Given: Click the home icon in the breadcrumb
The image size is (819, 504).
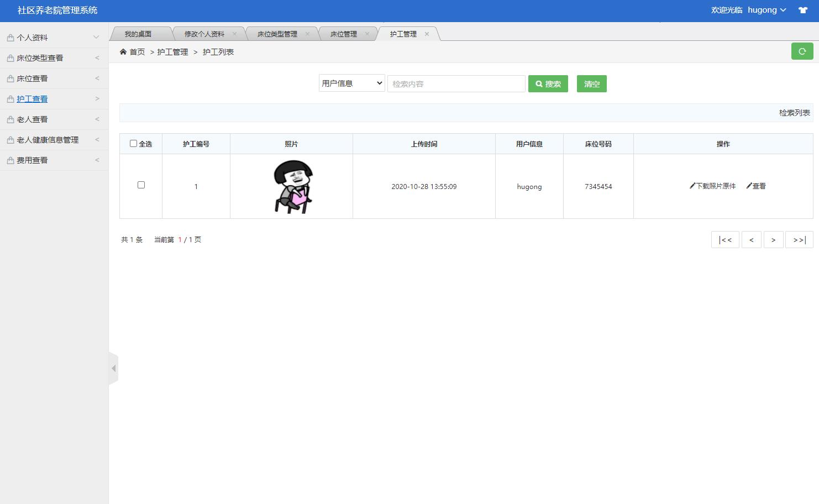Looking at the screenshot, I should coord(123,51).
